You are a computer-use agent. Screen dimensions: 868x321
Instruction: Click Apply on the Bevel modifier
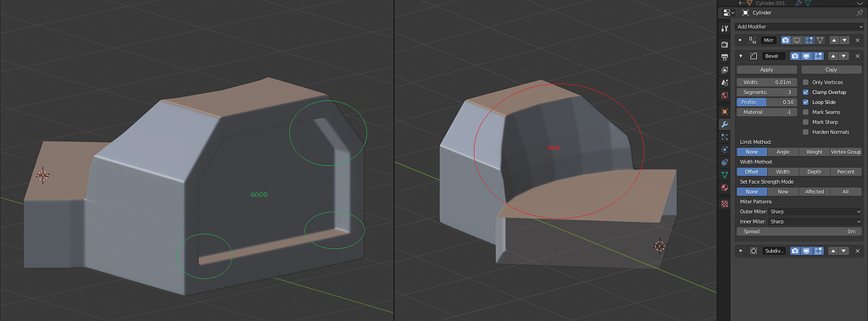pos(766,69)
